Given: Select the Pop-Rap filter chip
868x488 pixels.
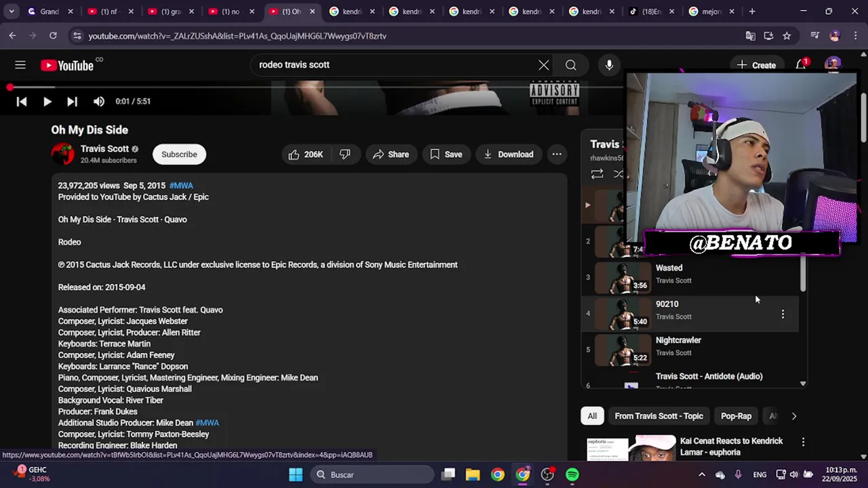Looking at the screenshot, I should [x=736, y=416].
